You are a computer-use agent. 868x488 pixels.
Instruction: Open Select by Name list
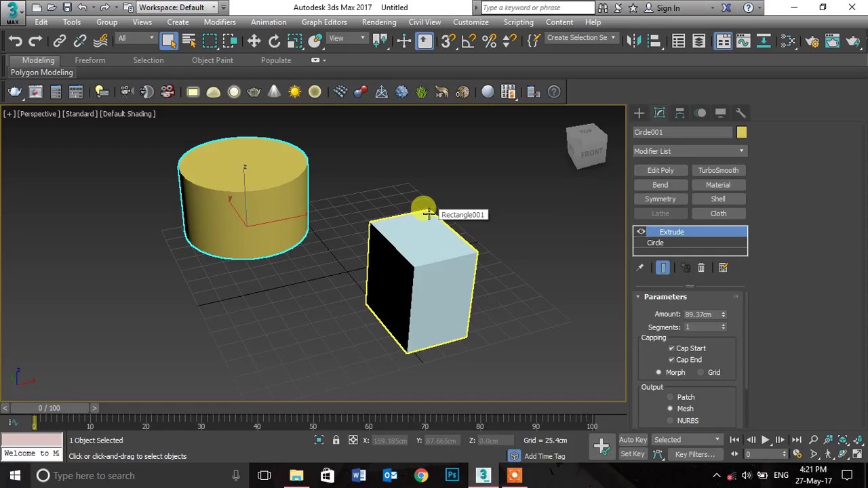(x=189, y=41)
